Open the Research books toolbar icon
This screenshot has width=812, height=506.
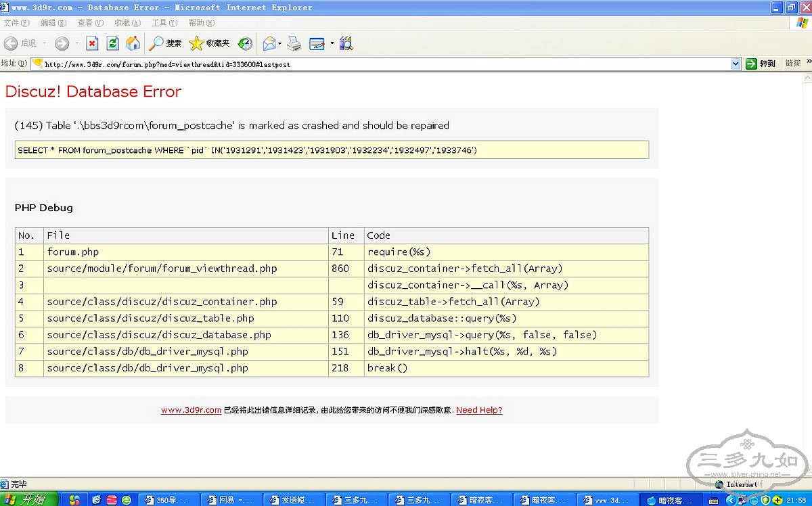(346, 43)
